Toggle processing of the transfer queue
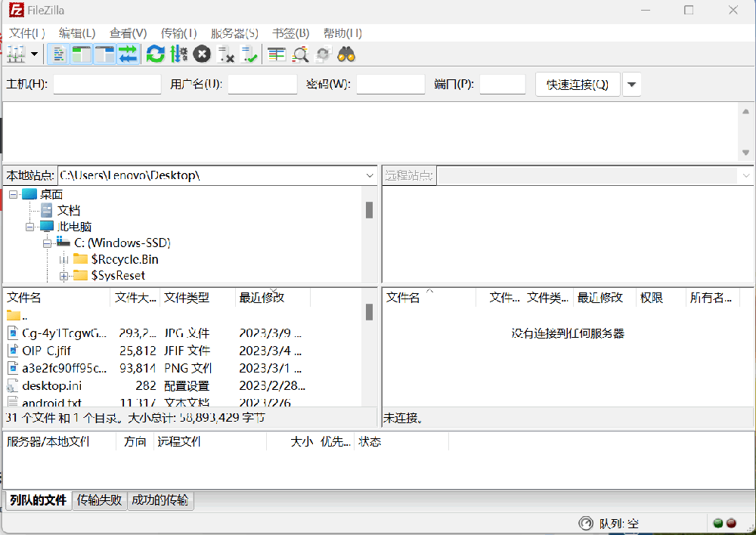Image resolution: width=756 pixels, height=535 pixels. tap(178, 54)
